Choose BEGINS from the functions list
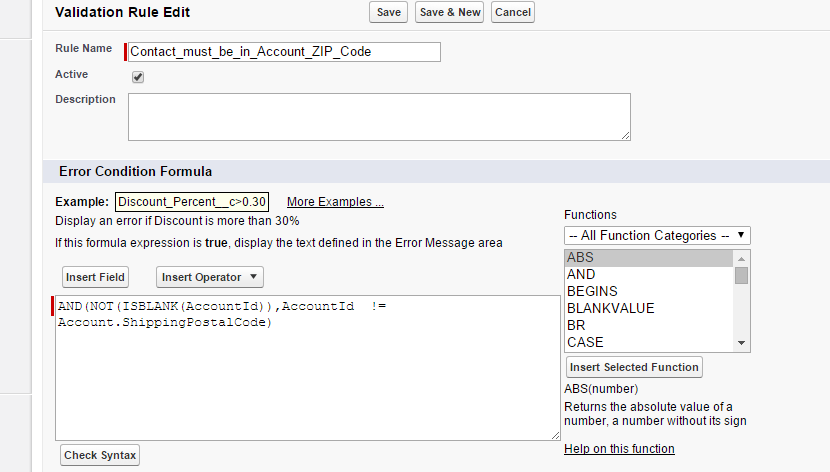 click(x=650, y=292)
